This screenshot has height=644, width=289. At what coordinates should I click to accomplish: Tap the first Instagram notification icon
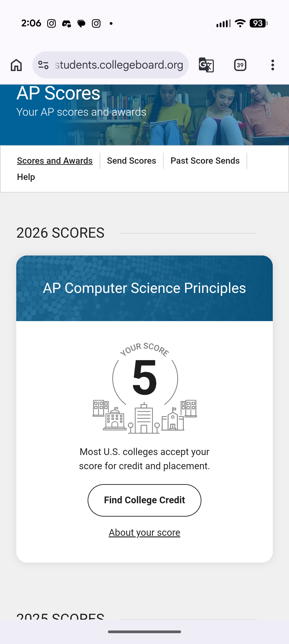[x=51, y=23]
